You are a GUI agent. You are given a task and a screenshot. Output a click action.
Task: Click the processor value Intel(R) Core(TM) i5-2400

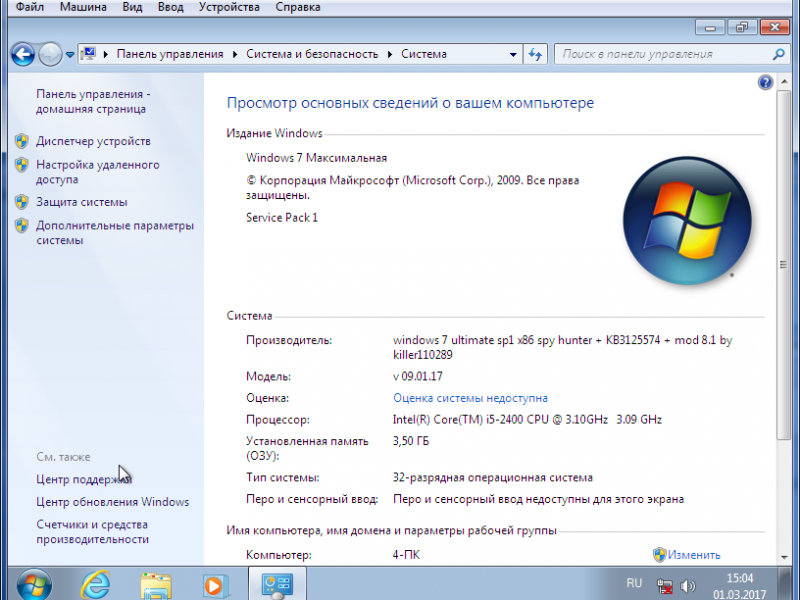[527, 420]
